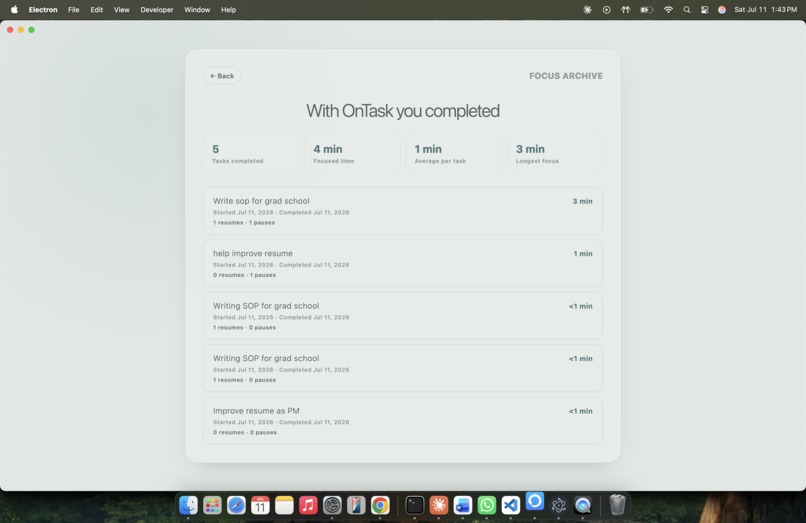Launch Safari from the Dock

(236, 505)
